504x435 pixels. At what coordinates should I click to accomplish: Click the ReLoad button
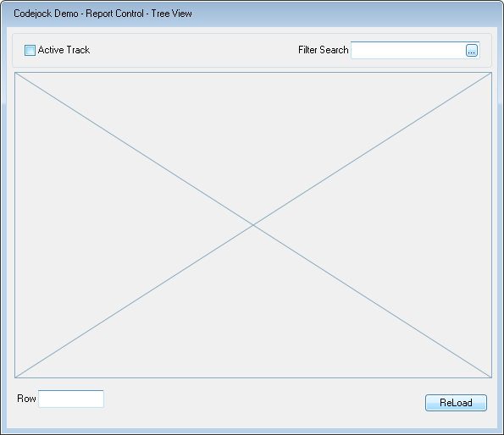point(456,403)
